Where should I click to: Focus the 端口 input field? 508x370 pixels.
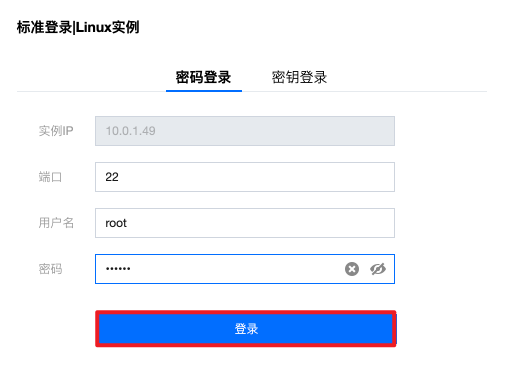tap(245, 177)
